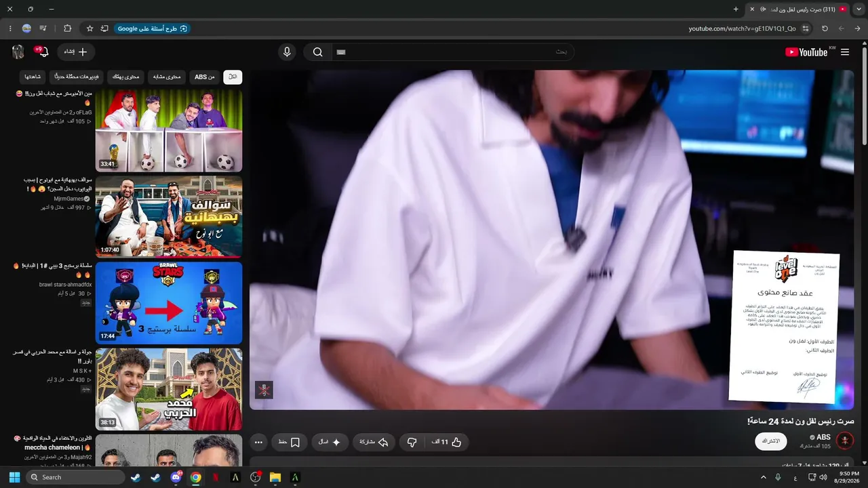Select the 'محتوى مشابه' filter chip
This screenshot has height=488, width=868.
[x=167, y=77]
